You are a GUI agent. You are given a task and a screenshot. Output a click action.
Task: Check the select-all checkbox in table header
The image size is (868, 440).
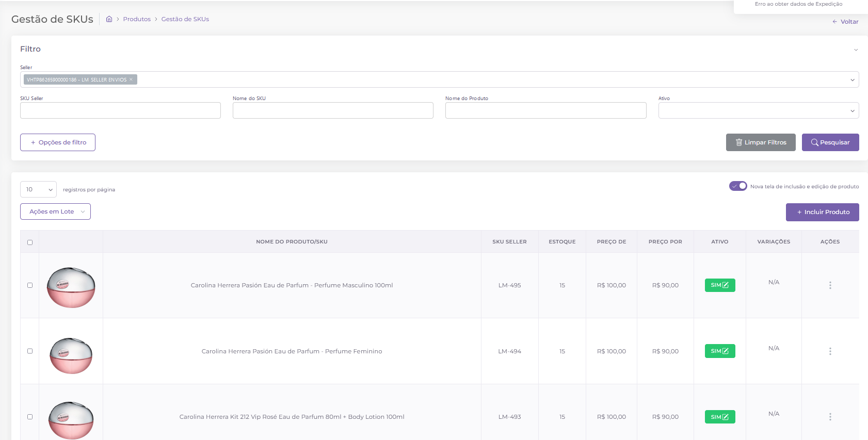[x=30, y=242]
